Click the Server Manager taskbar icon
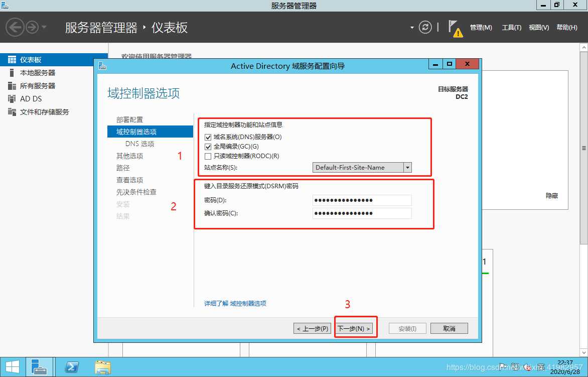588x377 pixels. (39, 367)
